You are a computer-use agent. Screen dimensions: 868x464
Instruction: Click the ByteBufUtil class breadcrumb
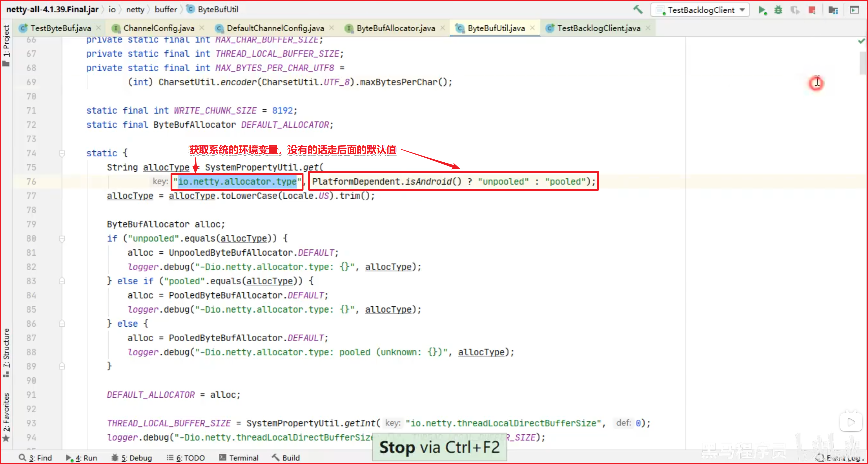click(x=213, y=9)
